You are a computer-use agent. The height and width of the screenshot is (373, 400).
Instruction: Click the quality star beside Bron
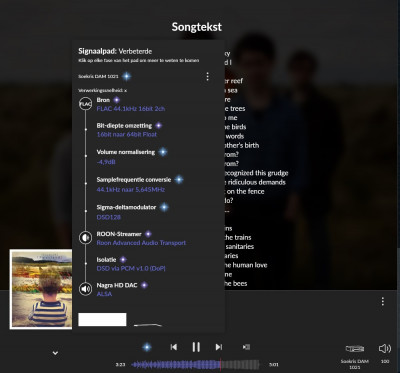(x=116, y=100)
